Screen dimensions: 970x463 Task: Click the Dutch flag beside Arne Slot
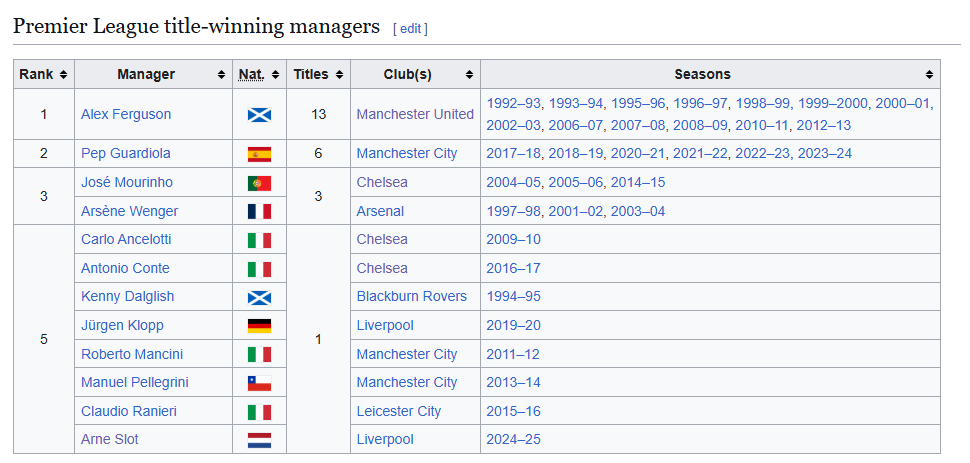click(x=259, y=440)
